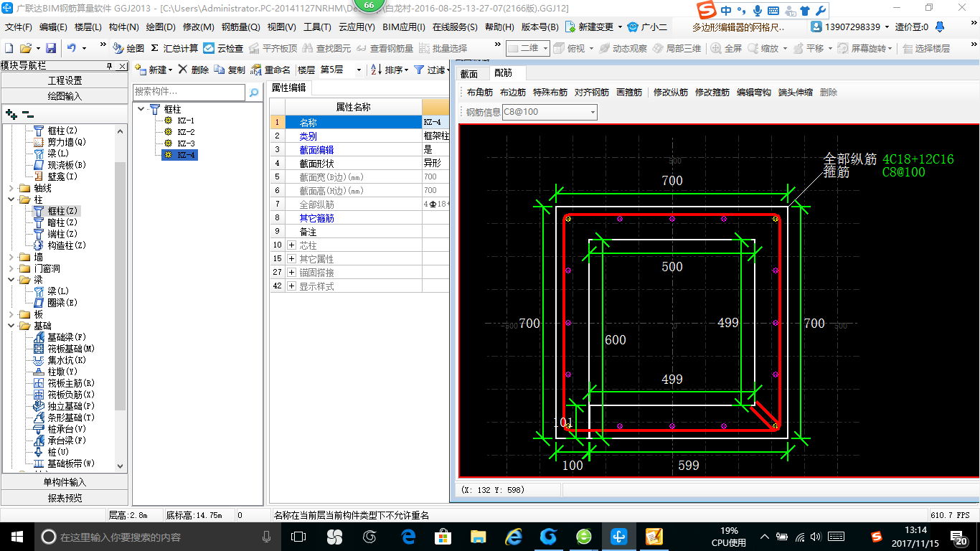The height and width of the screenshot is (551, 980).
Task: Click the Open folder icon
Action: pos(25,48)
